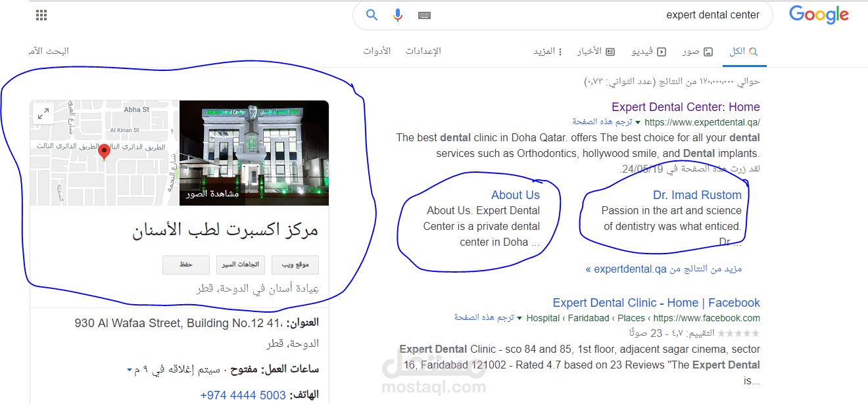Open the map thumbnail of Doha
The image size is (868, 404).
[x=105, y=152]
